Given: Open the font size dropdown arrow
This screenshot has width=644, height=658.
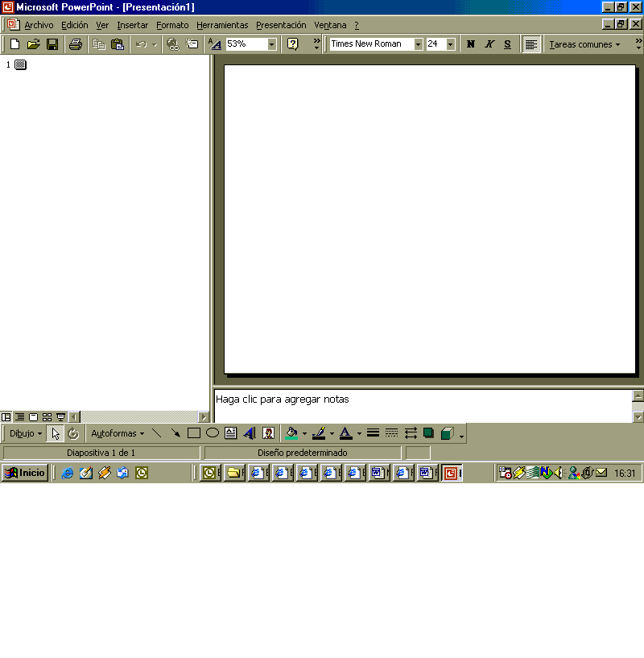Looking at the screenshot, I should [x=451, y=44].
